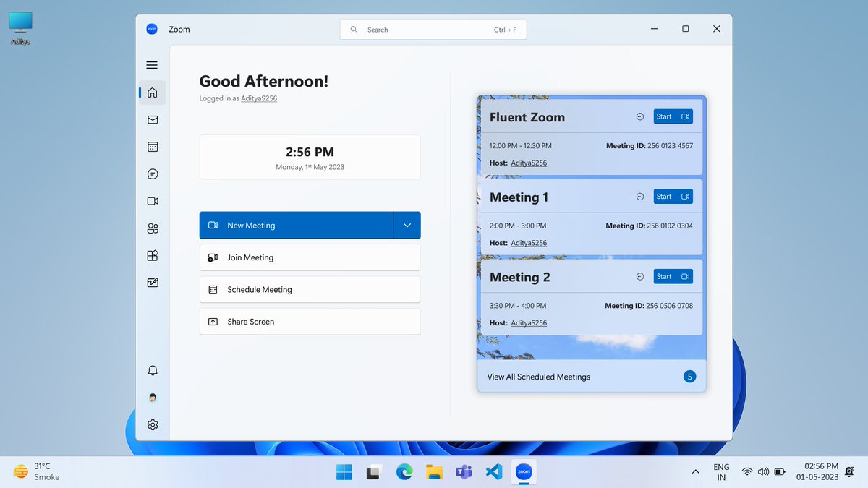Click View All Scheduled Meetings
The image size is (868, 488).
pyautogui.click(x=538, y=377)
